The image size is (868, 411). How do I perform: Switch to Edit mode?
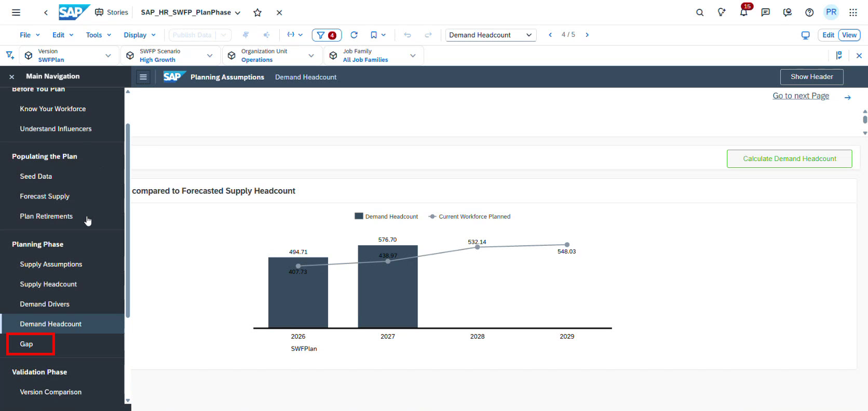tap(828, 35)
